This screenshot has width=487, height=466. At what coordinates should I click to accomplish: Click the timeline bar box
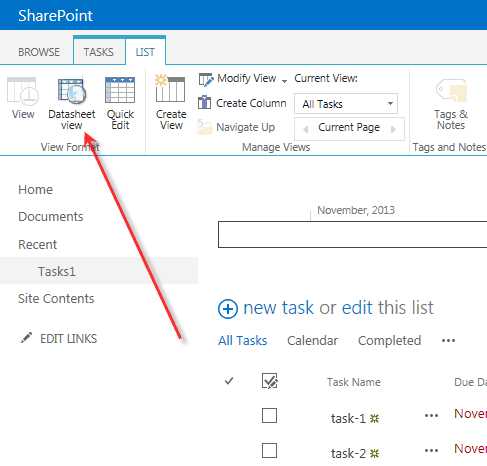coord(353,234)
